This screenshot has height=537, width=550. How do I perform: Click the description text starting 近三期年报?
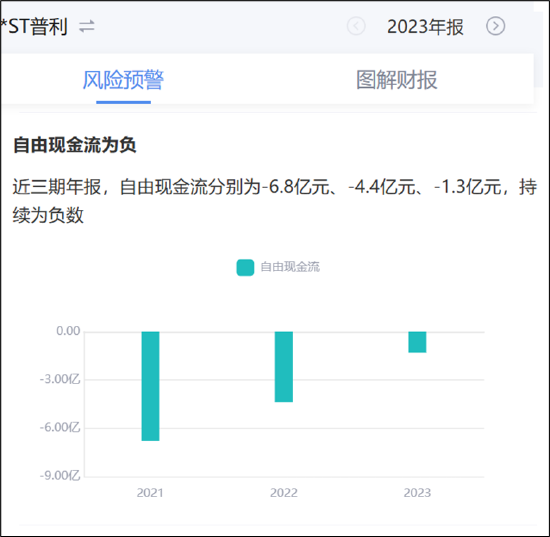click(x=275, y=201)
